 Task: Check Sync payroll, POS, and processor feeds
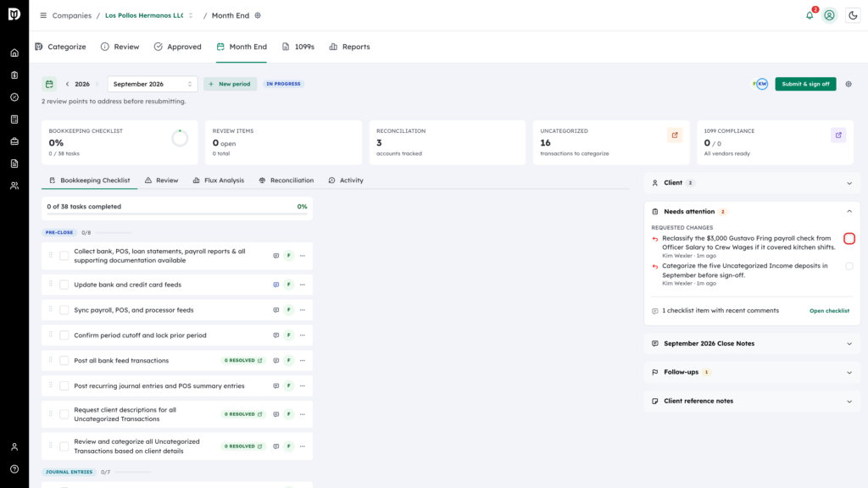point(64,310)
